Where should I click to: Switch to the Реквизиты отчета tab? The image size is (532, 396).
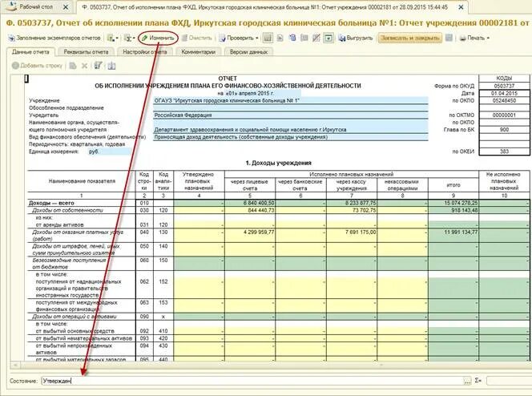point(86,52)
